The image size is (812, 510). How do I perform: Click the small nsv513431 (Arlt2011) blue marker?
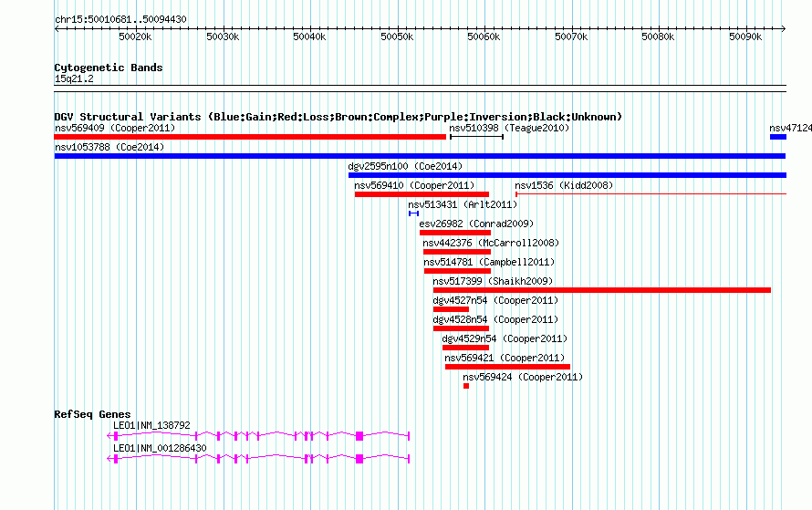tap(413, 213)
